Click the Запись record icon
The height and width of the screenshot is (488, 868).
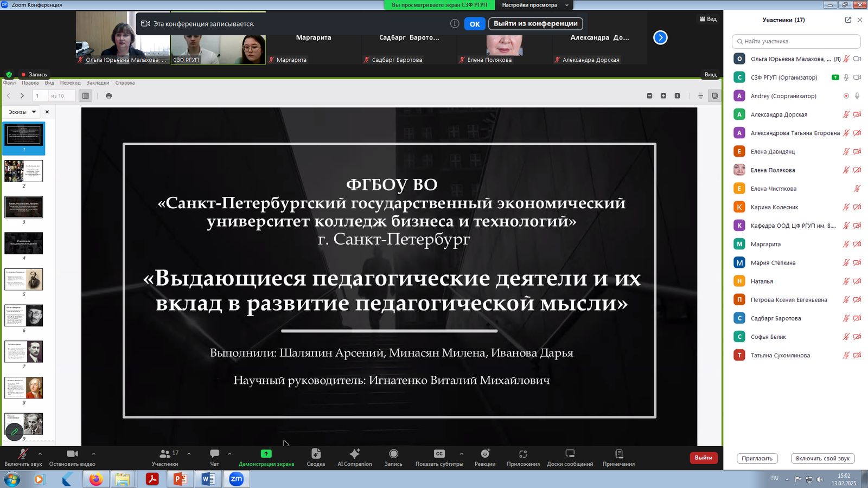393,454
